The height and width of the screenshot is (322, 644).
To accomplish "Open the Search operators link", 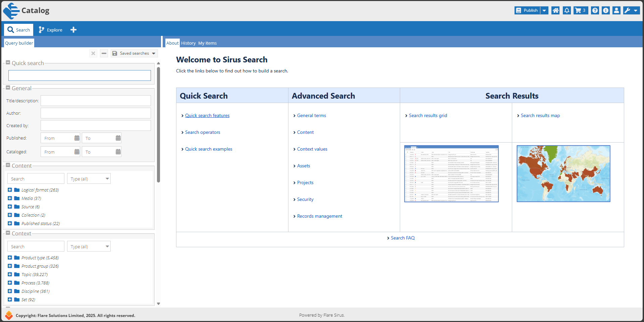I will (203, 132).
